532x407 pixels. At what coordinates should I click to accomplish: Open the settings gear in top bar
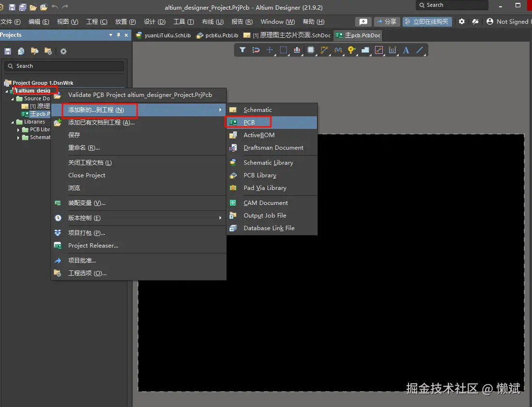pos(461,21)
